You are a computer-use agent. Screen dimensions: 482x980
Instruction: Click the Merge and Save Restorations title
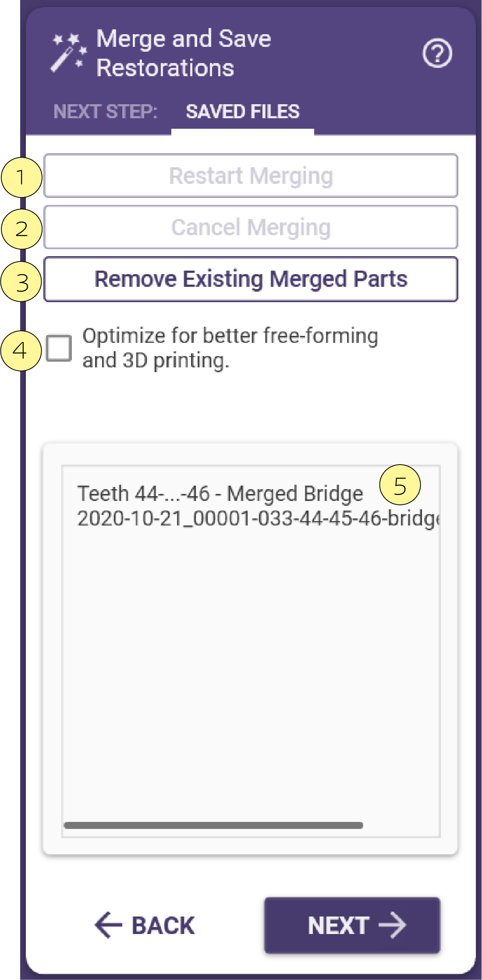184,53
